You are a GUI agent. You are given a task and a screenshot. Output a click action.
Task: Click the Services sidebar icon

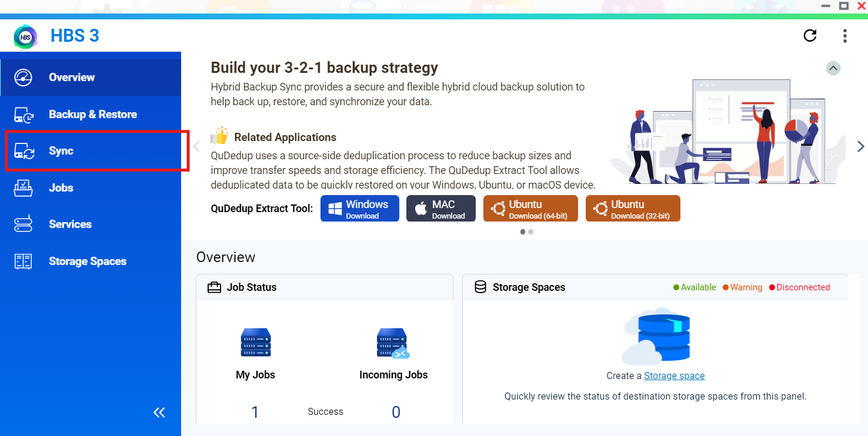[x=24, y=224]
